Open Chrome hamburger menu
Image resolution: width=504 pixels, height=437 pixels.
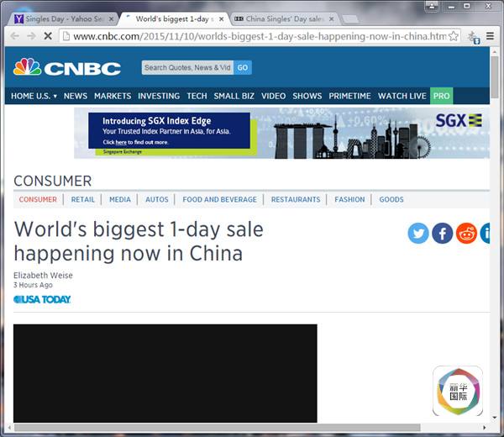(x=490, y=37)
